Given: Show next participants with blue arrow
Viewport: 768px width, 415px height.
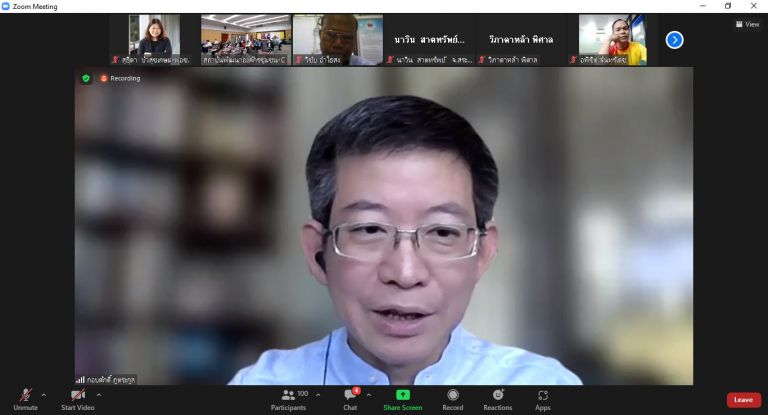Looking at the screenshot, I should click(675, 40).
